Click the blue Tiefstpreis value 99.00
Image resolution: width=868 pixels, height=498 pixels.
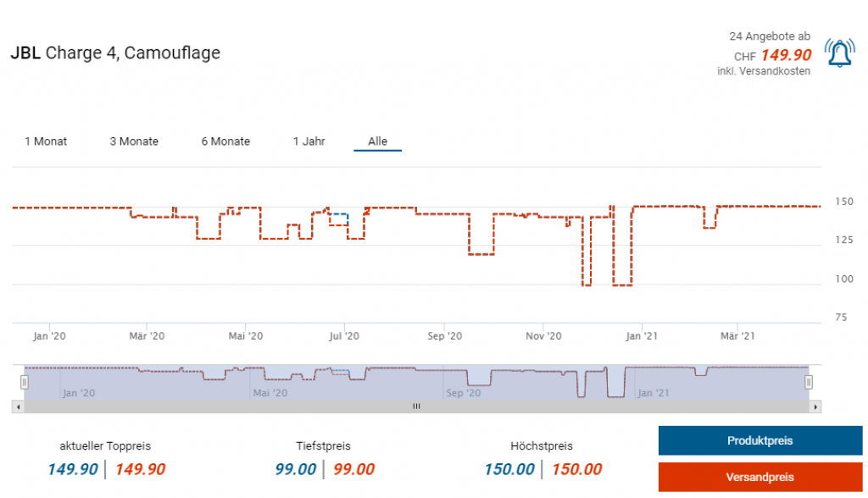(296, 469)
